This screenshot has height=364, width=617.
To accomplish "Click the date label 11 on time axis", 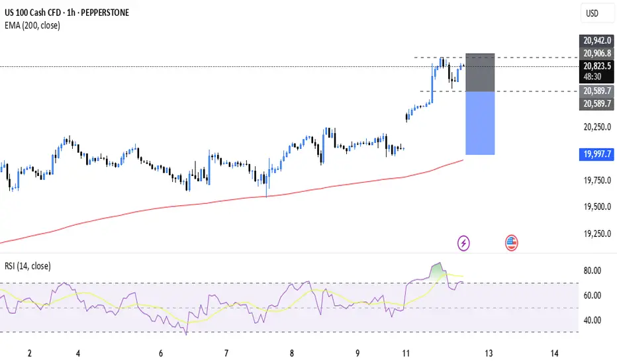I will click(406, 353).
